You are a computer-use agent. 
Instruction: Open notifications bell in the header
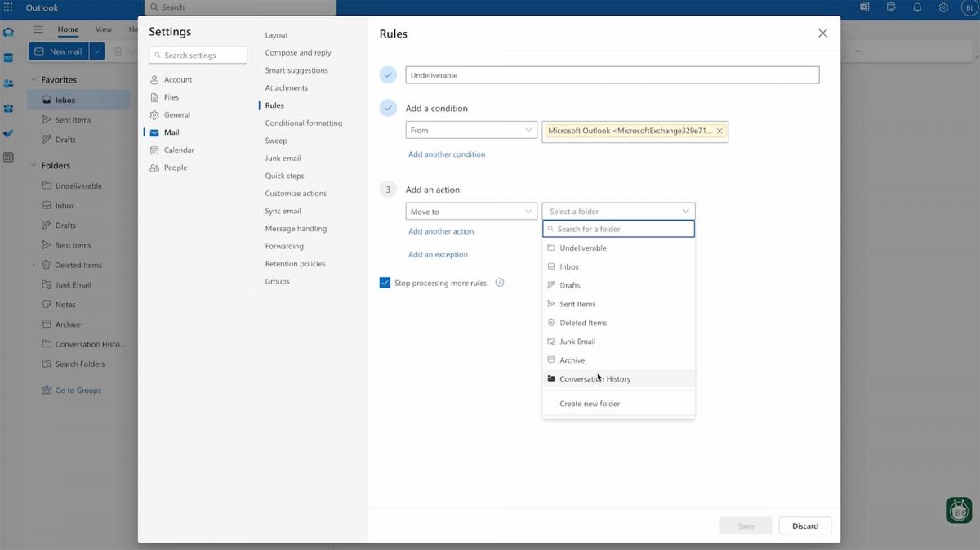tap(917, 7)
